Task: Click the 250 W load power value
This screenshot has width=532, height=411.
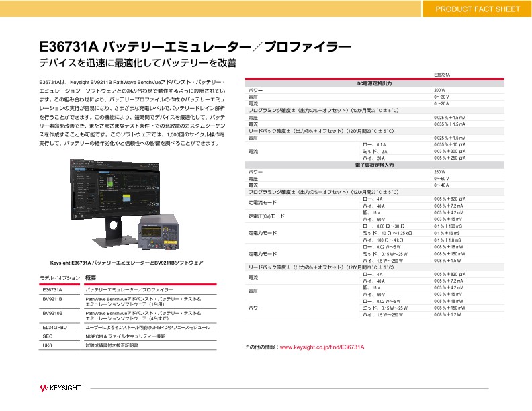Action: point(440,172)
